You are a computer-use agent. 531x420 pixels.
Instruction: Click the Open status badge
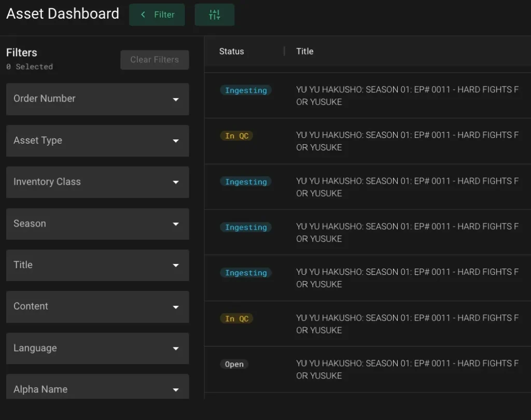click(234, 365)
